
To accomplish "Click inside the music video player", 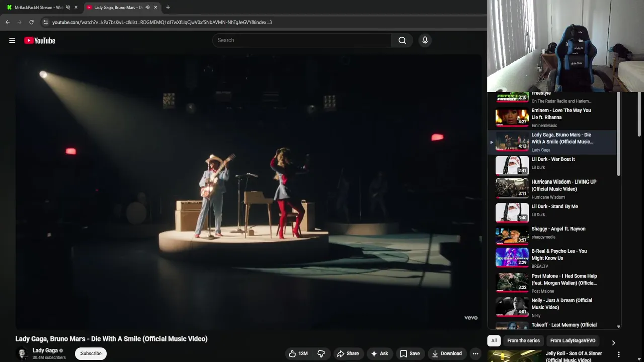I will [249, 191].
